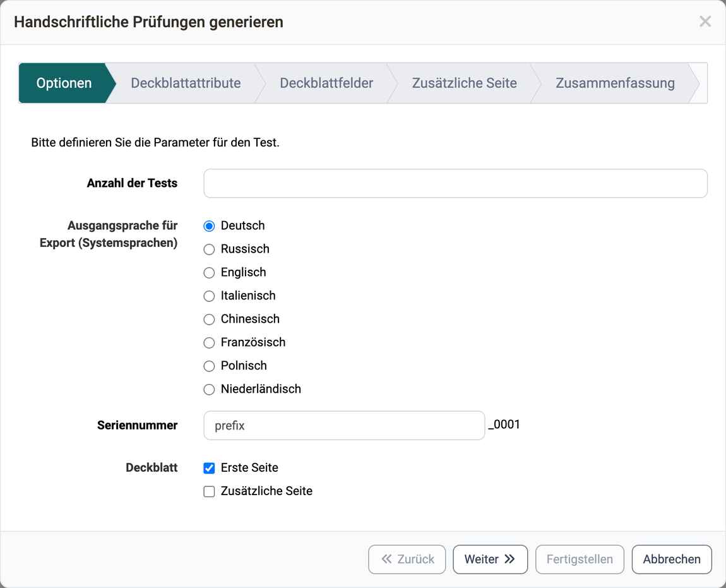Click the Zurück button
This screenshot has height=588, width=726.
[407, 560]
